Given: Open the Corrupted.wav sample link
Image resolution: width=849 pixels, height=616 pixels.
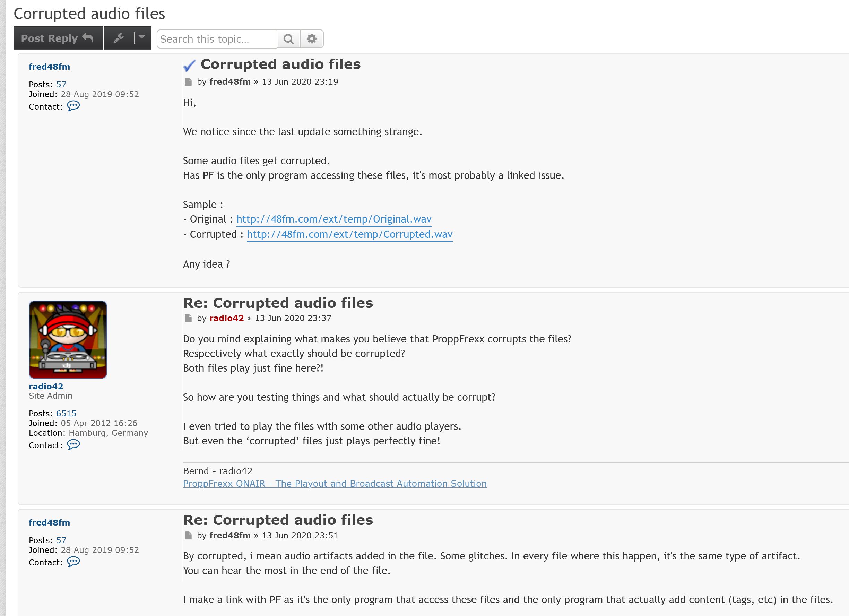Looking at the screenshot, I should coord(349,234).
